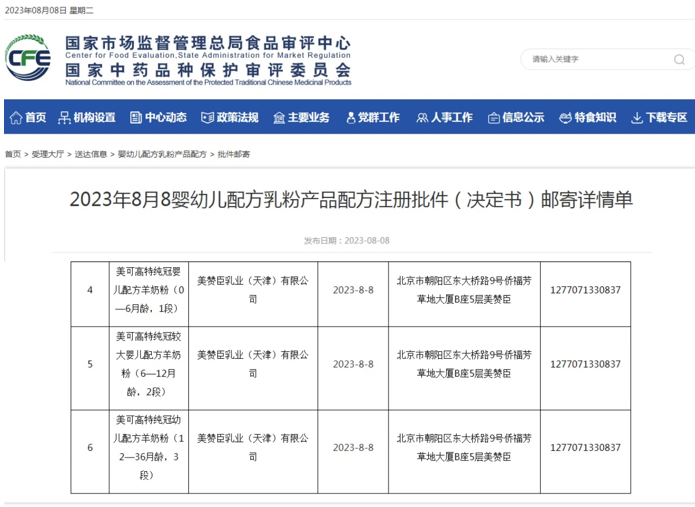Open the 政策法规 menu
This screenshot has width=695, height=507.
[238, 117]
